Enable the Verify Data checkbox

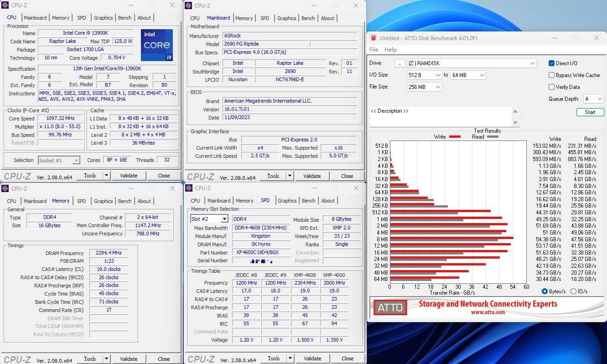[552, 87]
